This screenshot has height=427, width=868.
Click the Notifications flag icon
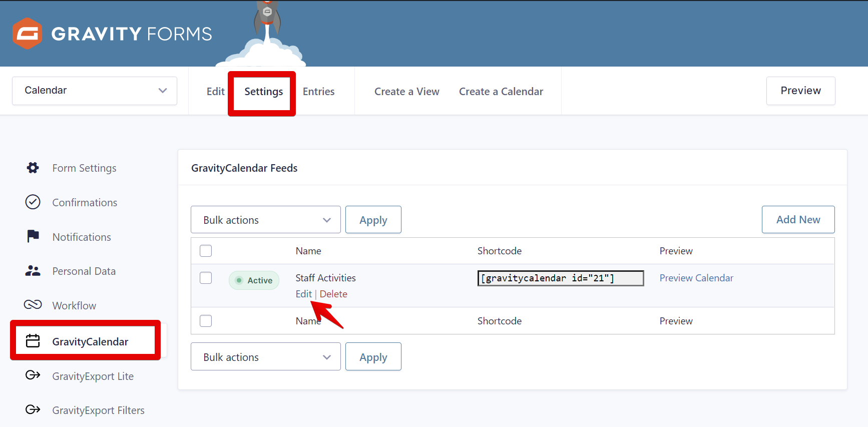coord(33,236)
